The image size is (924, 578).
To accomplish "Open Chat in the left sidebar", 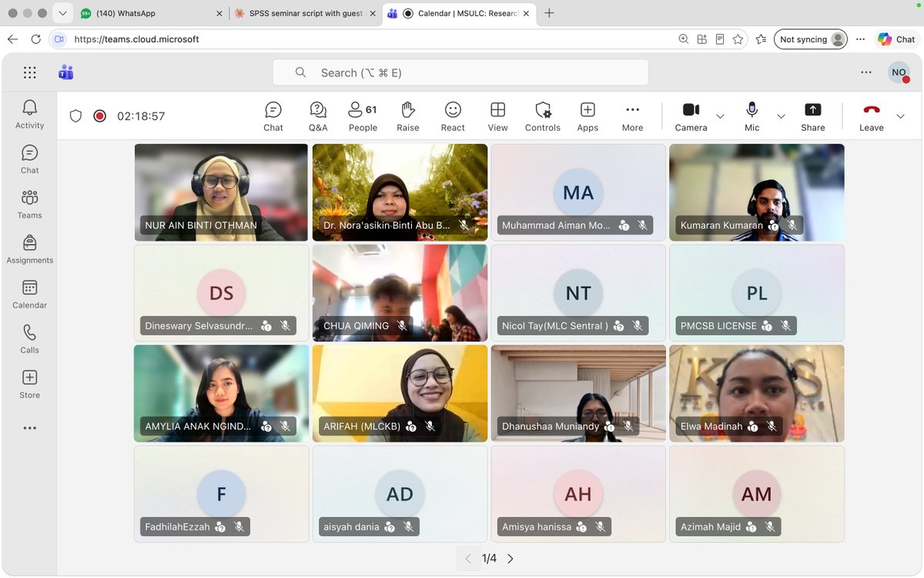I will [x=30, y=159].
